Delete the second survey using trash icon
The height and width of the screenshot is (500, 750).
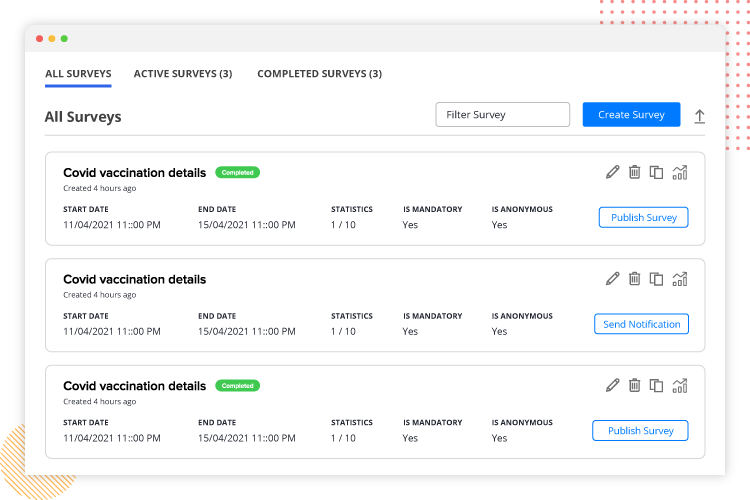pyautogui.click(x=634, y=279)
